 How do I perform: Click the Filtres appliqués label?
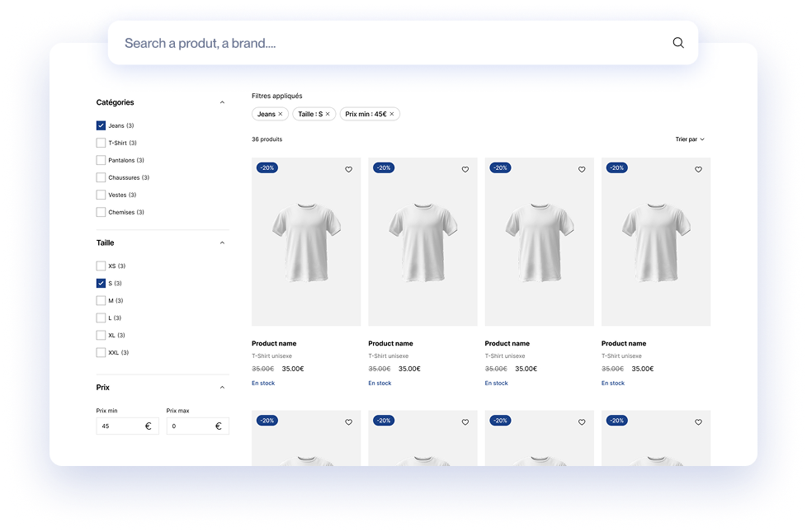tap(277, 97)
